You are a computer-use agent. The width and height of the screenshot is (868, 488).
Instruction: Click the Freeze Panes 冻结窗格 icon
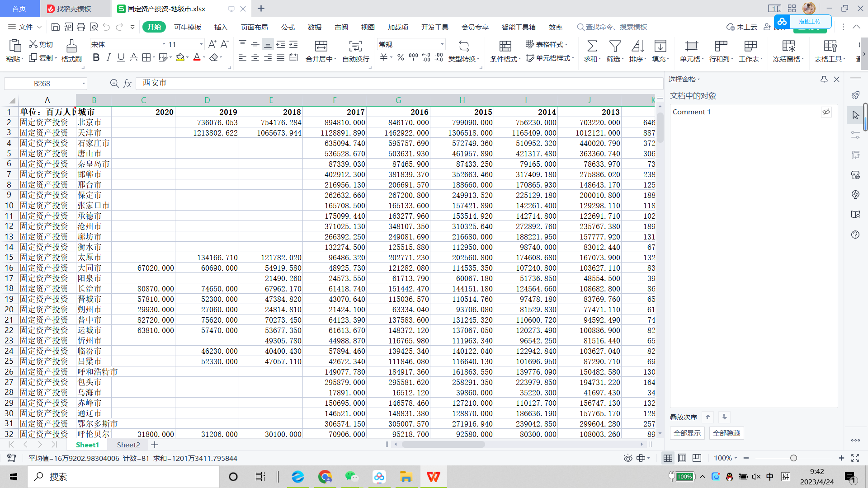pos(788,46)
